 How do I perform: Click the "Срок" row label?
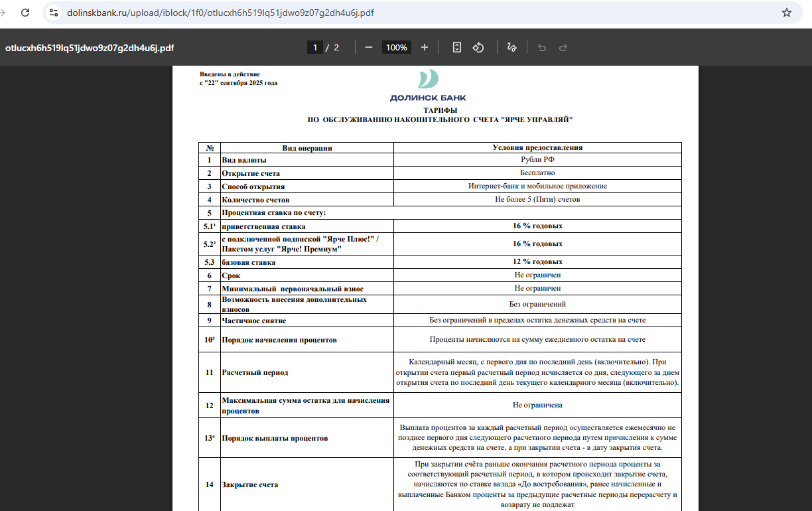[231, 275]
